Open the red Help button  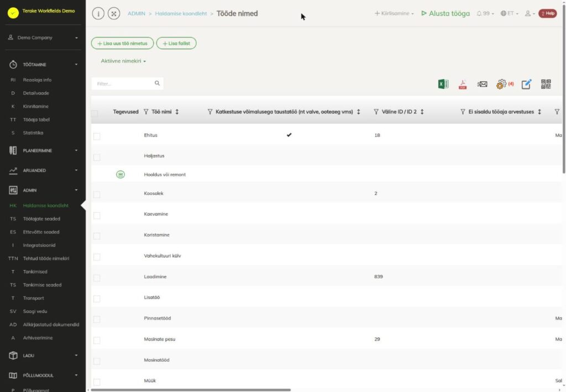point(548,13)
